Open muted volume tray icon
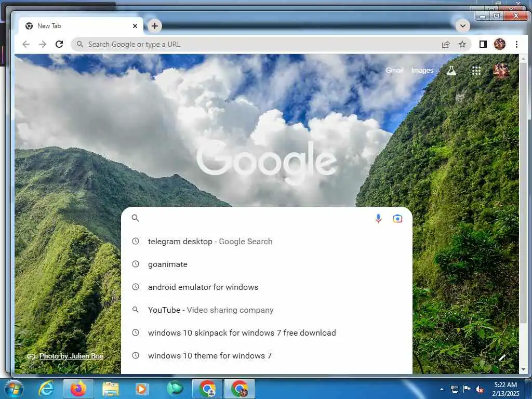Screen dimensions: 532x399 coord(480,389)
